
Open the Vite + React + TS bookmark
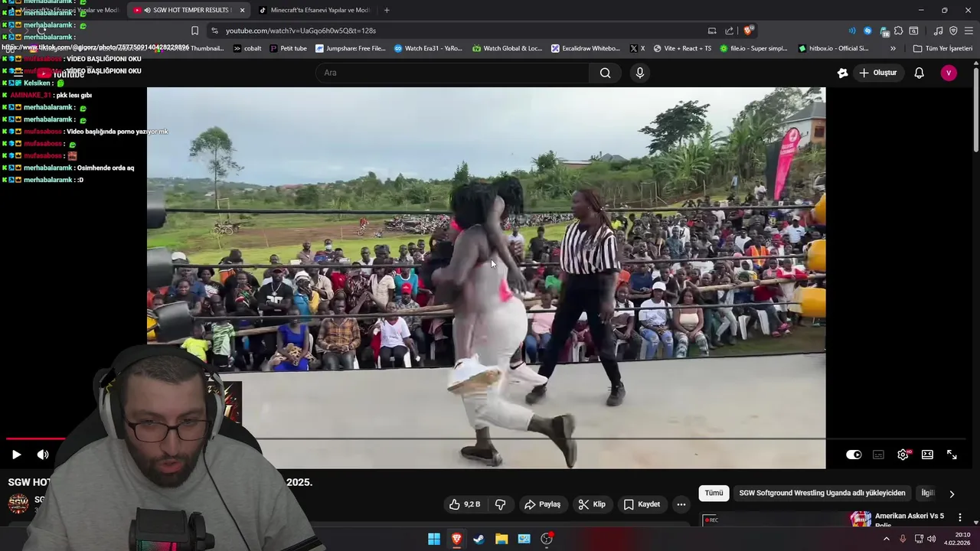pos(682,48)
